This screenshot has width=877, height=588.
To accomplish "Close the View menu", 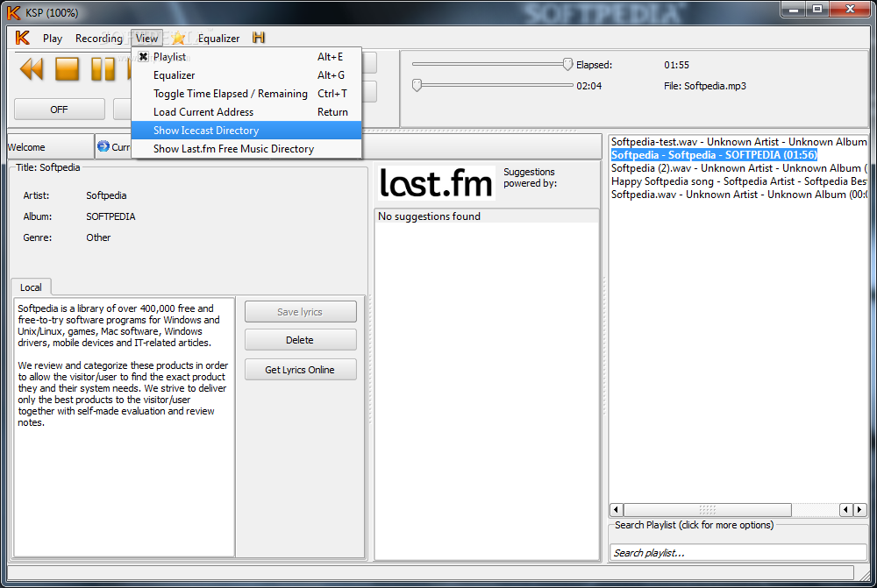I will coord(146,38).
